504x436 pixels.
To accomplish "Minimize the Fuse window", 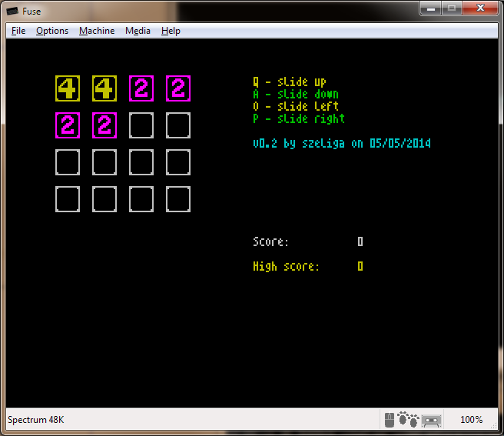I will point(430,8).
